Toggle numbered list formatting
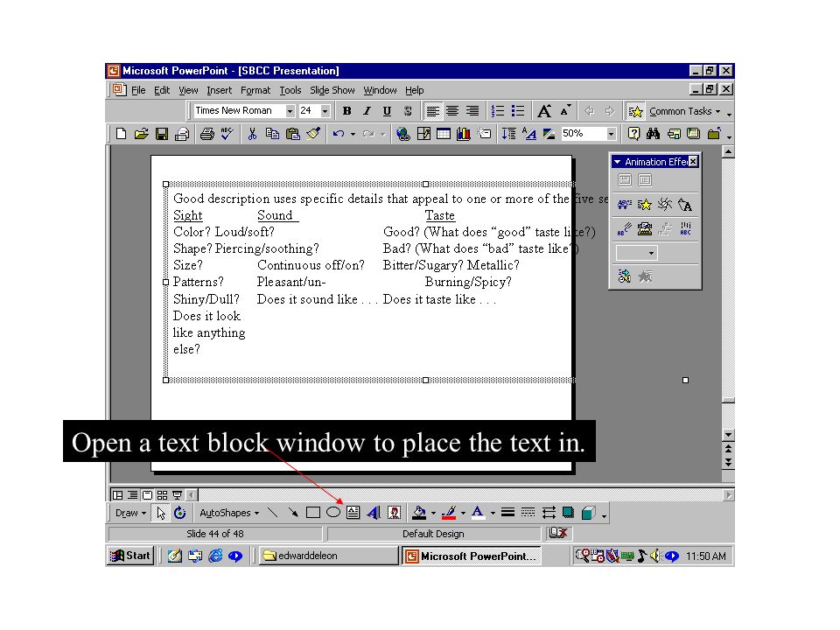 [497, 111]
